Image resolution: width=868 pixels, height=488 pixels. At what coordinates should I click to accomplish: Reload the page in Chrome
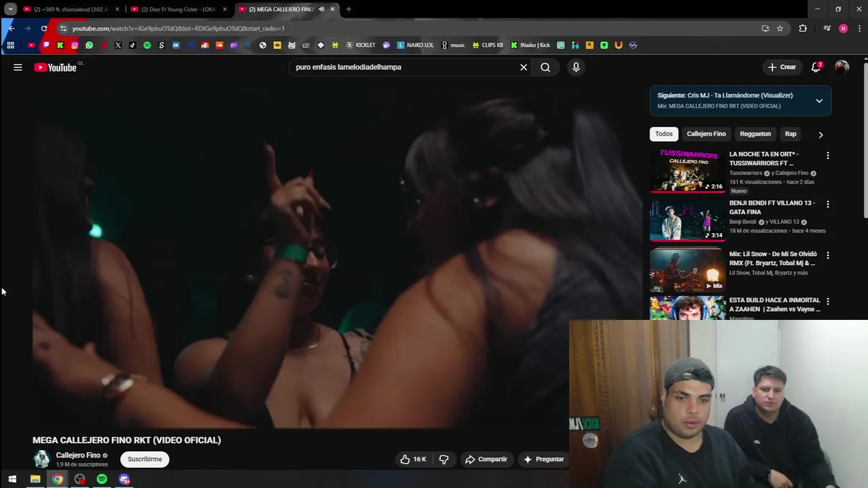(x=44, y=28)
